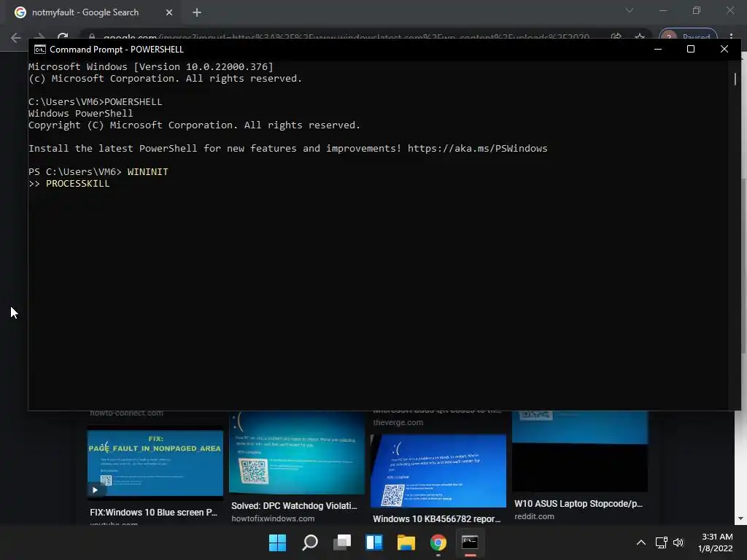The image size is (747, 560).
Task: Open Solved: DPC Watchdog Violation link
Action: click(294, 506)
